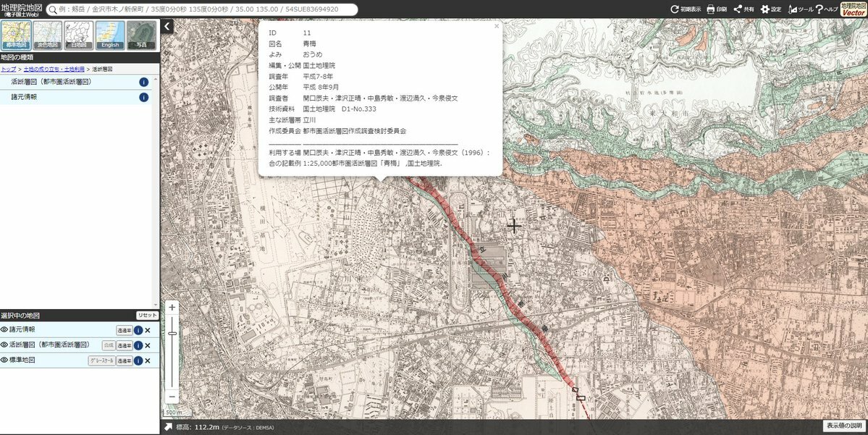
Task: Open 表示値の説明 button
Action: (x=844, y=426)
